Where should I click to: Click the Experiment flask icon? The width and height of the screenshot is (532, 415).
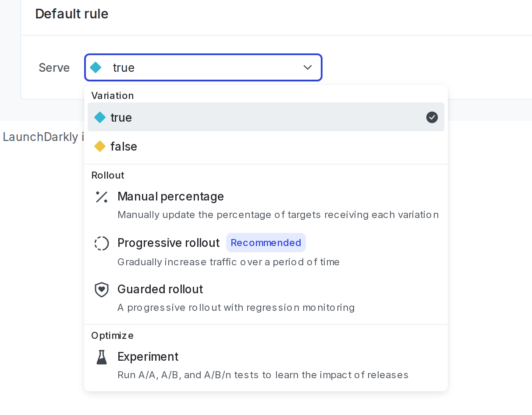[x=101, y=357]
